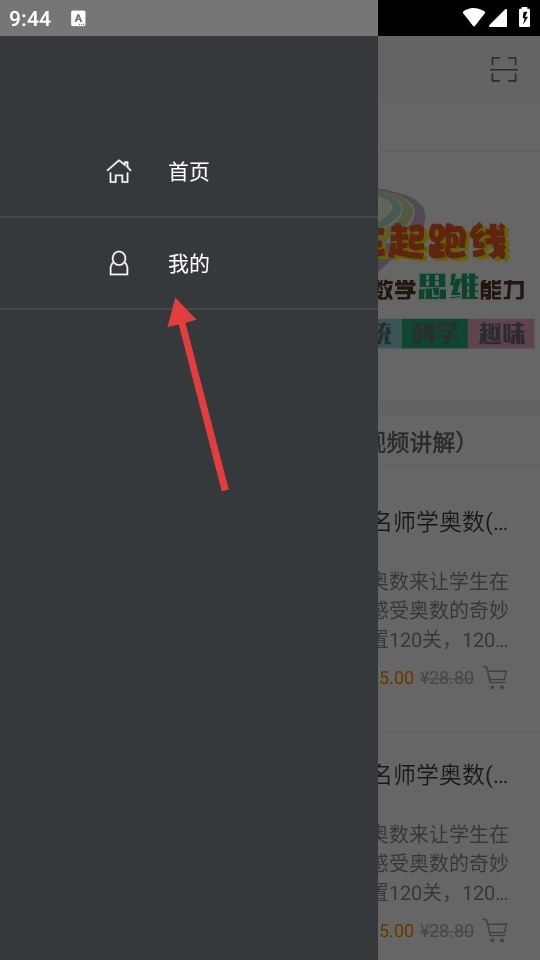Click the cart icon of second course
Viewport: 540px width, 960px height.
(x=495, y=930)
